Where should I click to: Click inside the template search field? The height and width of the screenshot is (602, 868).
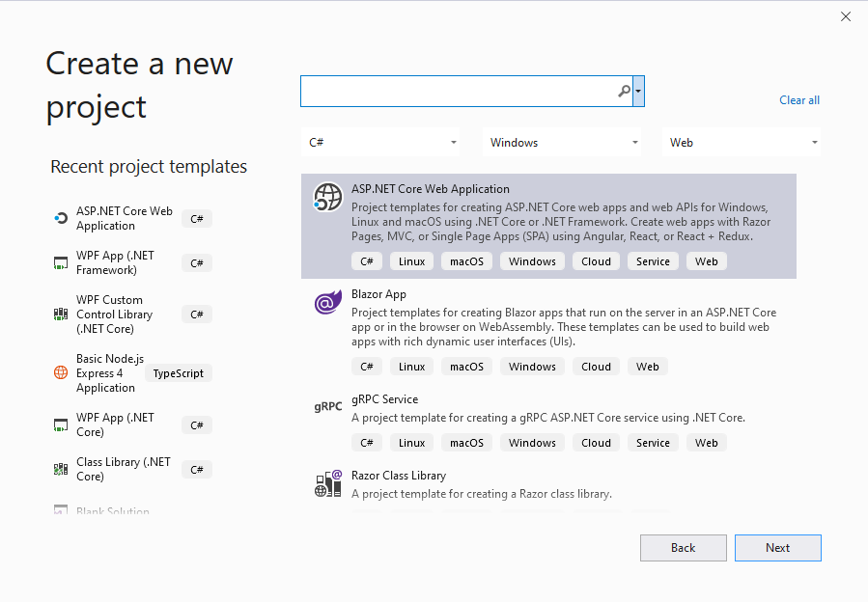click(463, 90)
